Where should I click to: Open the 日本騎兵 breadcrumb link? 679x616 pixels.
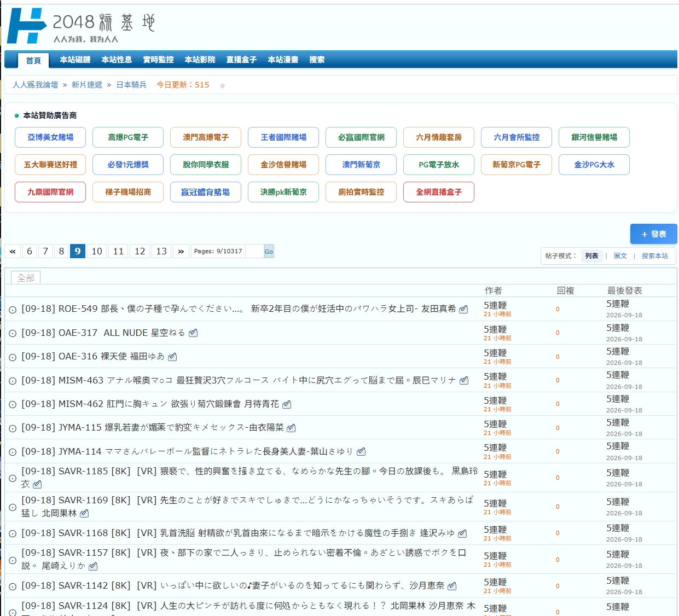(131, 85)
